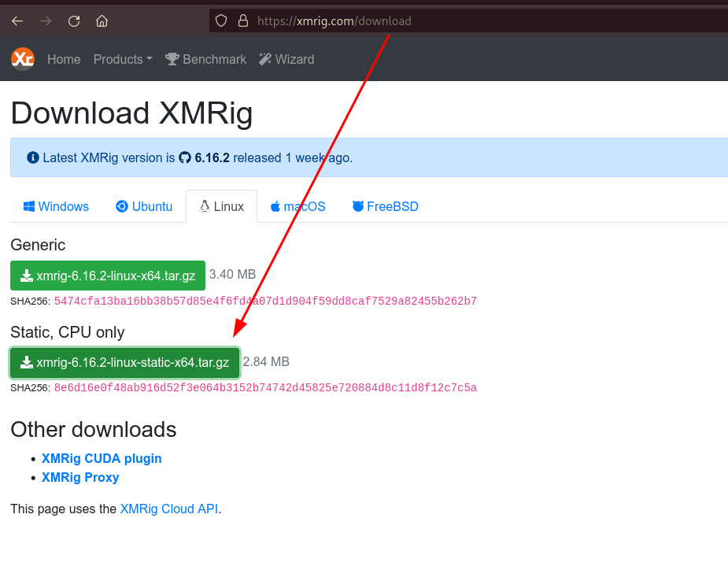This screenshot has width=728, height=581.
Task: Click the GitHub icon next to version 6.16.2
Action: pos(185,158)
